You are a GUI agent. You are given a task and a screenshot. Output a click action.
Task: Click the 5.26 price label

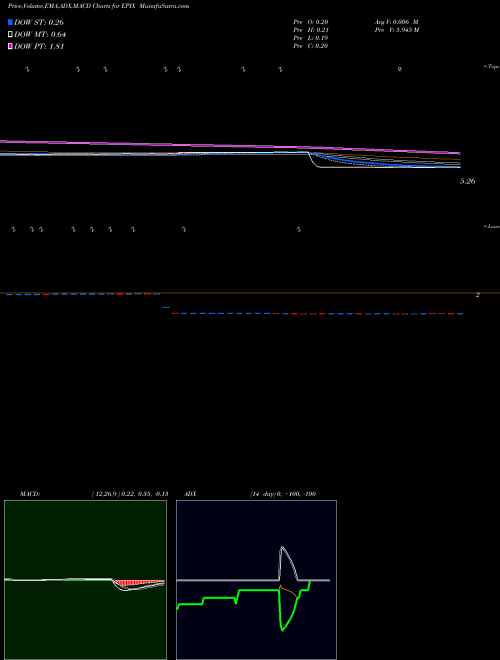coord(468,181)
